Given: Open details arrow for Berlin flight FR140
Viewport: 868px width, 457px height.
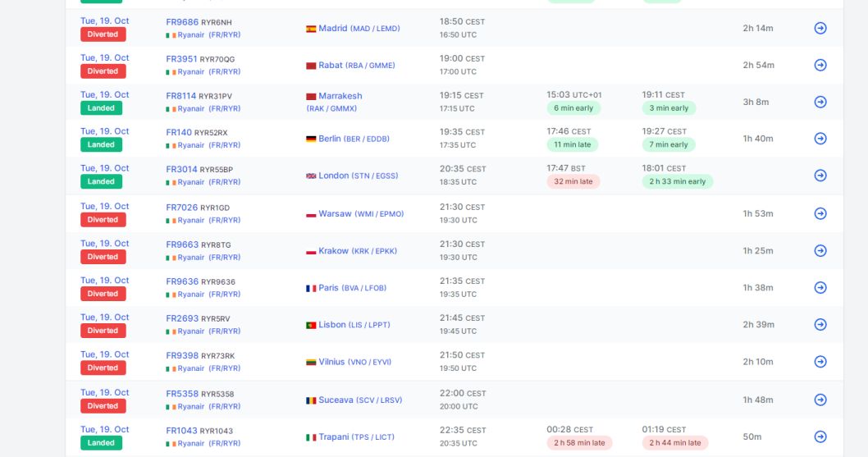Looking at the screenshot, I should (820, 139).
